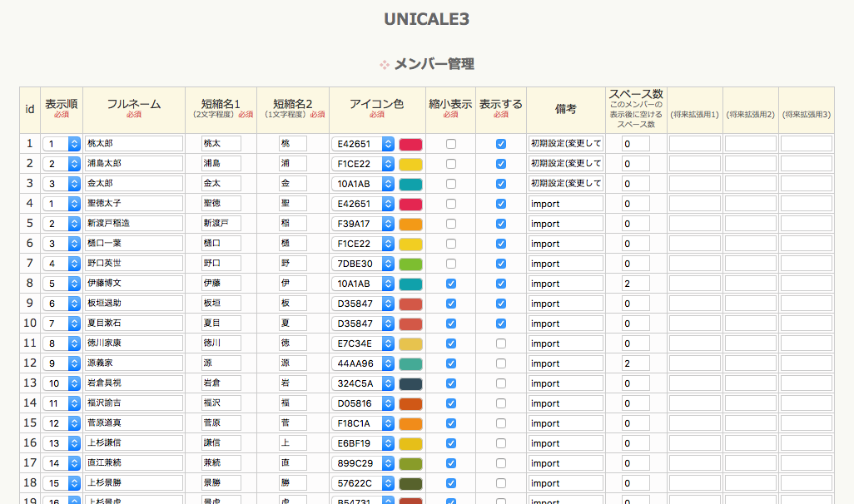Click the yellow swatch in 浦島太郎 row

[411, 164]
